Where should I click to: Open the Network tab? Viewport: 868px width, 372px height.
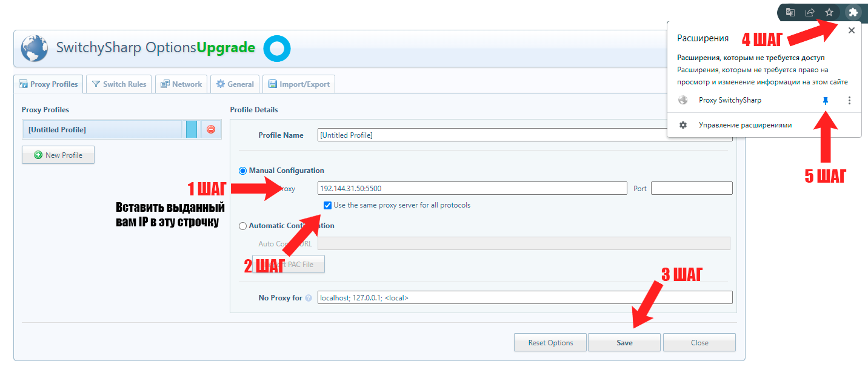click(181, 84)
